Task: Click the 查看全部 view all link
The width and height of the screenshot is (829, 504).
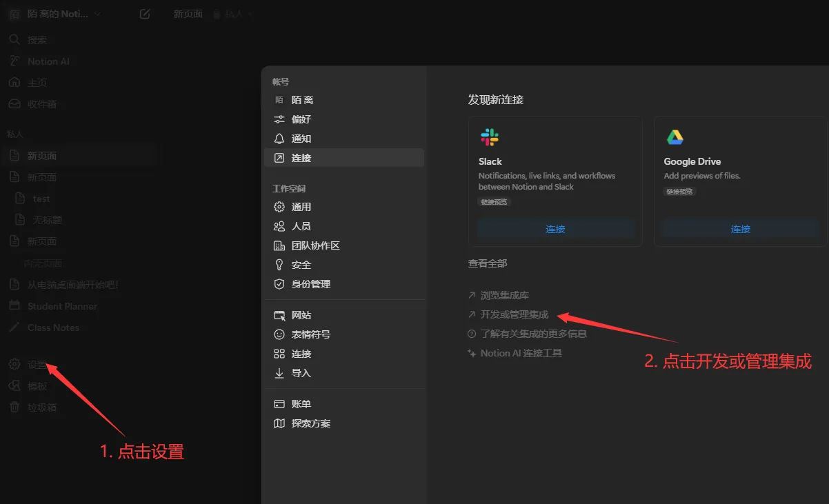Action: pos(488,263)
